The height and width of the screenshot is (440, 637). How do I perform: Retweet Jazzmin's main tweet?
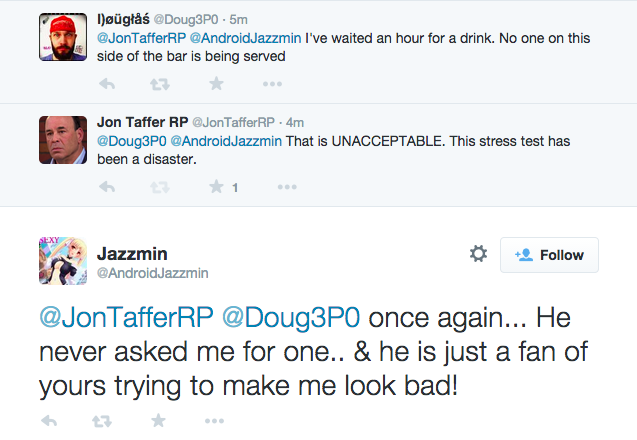pyautogui.click(x=101, y=420)
